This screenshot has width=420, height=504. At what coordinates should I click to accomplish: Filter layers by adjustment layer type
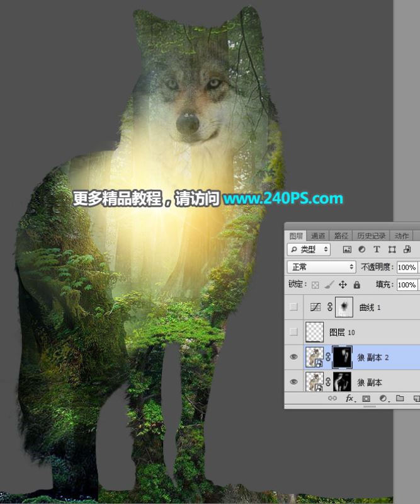coord(362,249)
